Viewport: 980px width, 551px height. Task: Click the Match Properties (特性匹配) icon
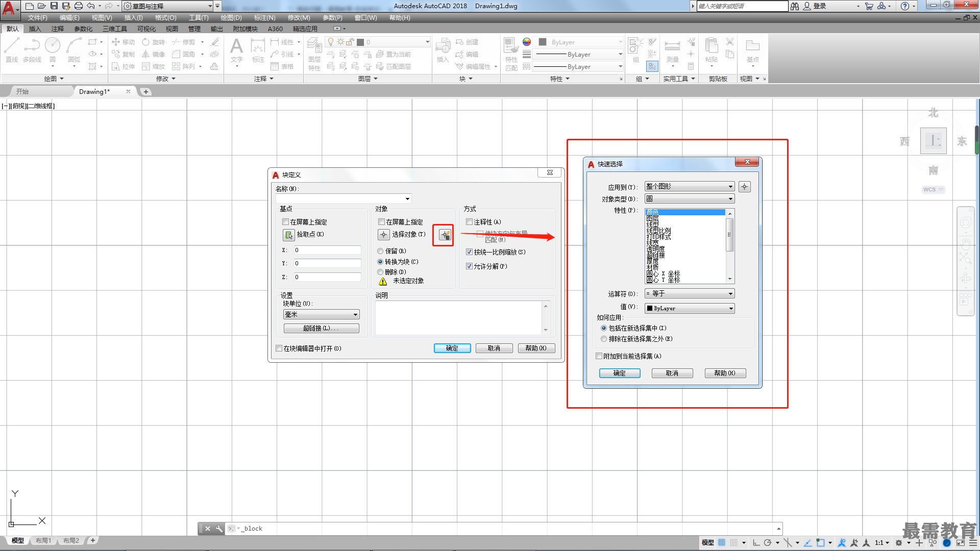(511, 54)
